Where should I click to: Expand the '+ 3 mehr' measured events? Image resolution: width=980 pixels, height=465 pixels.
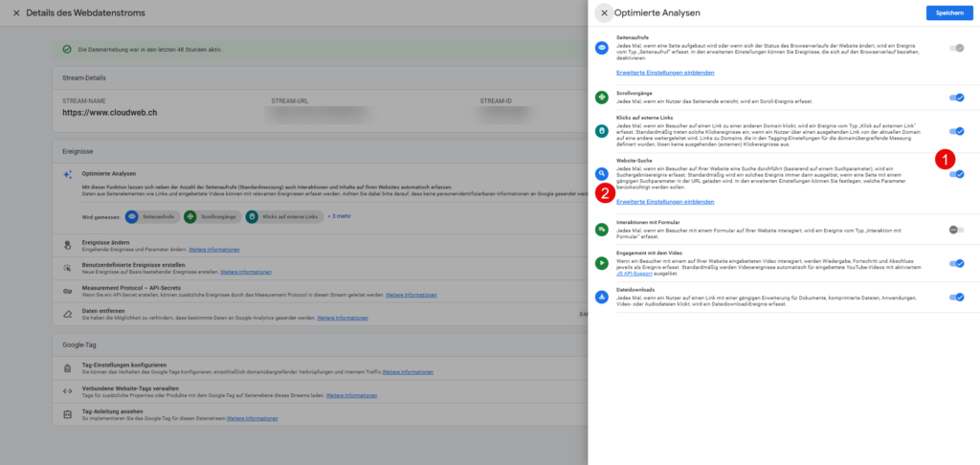point(341,216)
